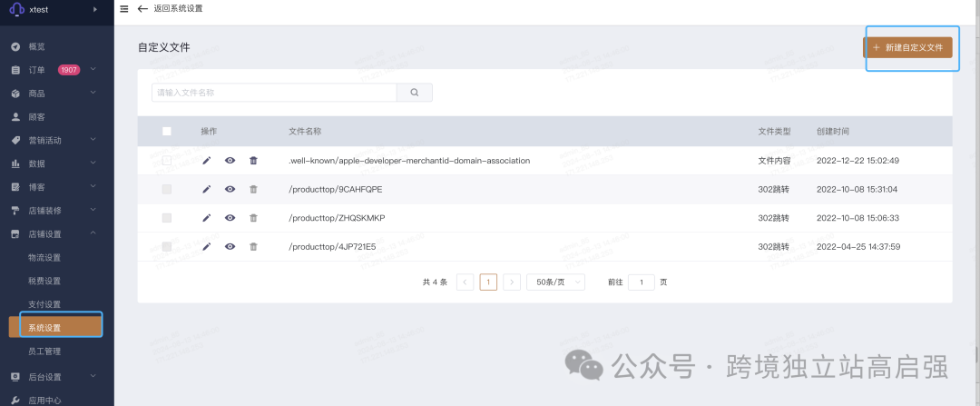Click the 请输入文件名称 search field
980x406 pixels.
(274, 93)
